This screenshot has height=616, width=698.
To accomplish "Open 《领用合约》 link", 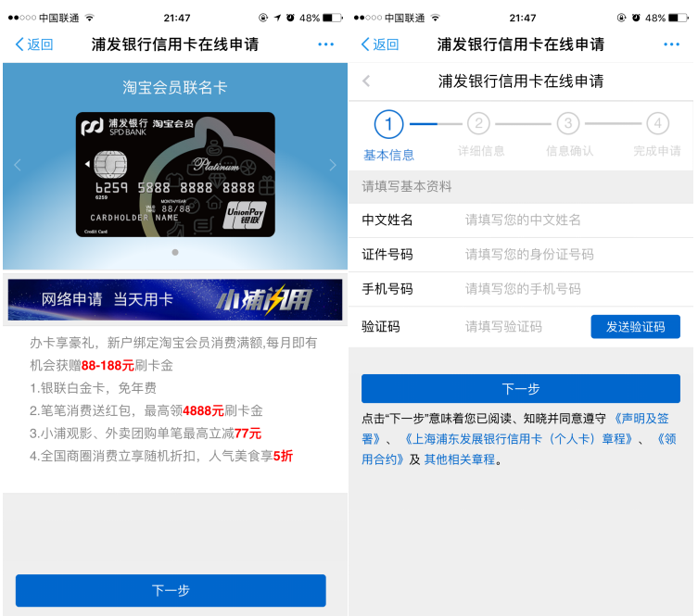I will tap(667, 439).
